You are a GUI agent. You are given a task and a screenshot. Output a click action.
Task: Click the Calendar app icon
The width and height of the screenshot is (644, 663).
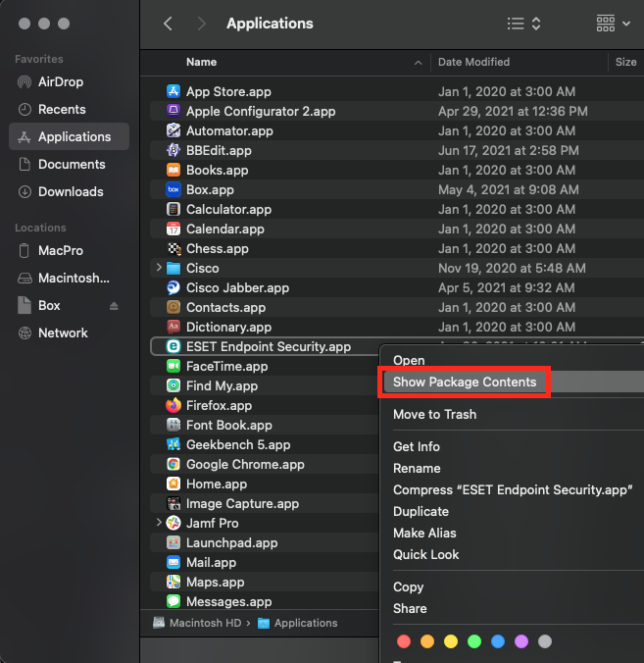tap(173, 229)
